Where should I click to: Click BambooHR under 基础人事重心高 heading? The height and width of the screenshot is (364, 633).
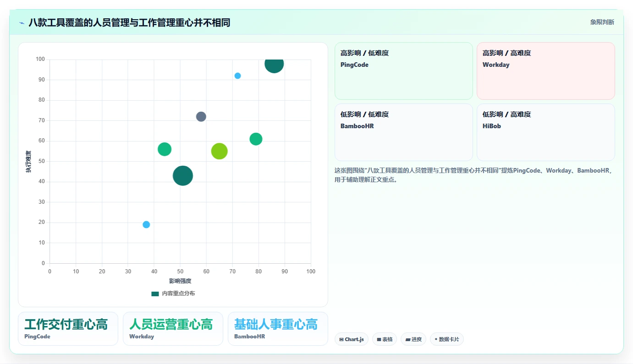coord(250,337)
